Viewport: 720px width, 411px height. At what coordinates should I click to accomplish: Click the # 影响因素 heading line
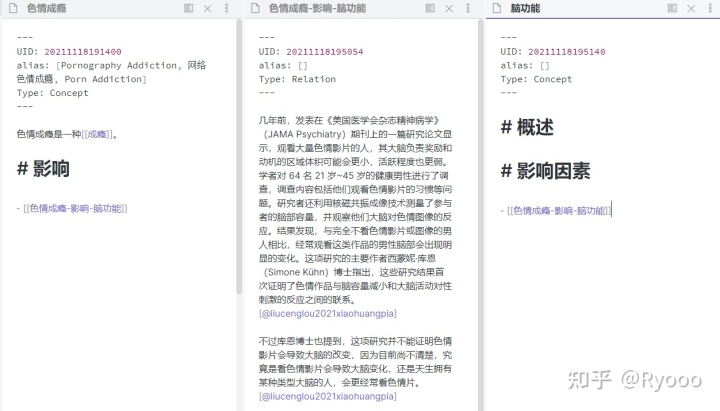click(x=546, y=171)
